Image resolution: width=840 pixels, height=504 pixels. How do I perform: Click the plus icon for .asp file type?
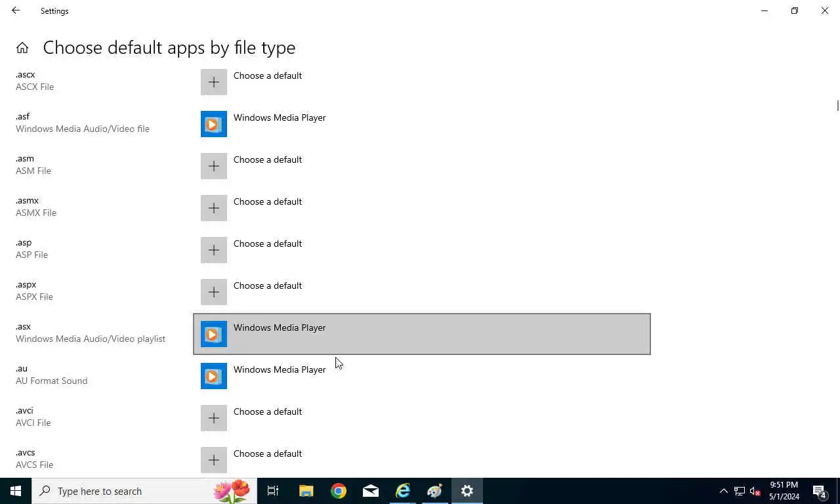214,250
